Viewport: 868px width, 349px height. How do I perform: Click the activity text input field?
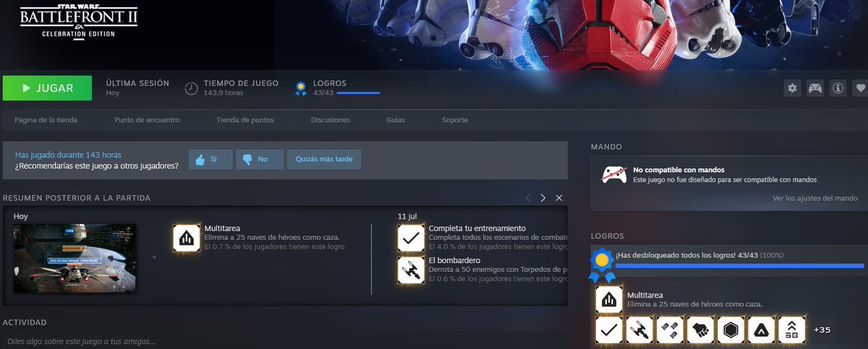(x=284, y=342)
